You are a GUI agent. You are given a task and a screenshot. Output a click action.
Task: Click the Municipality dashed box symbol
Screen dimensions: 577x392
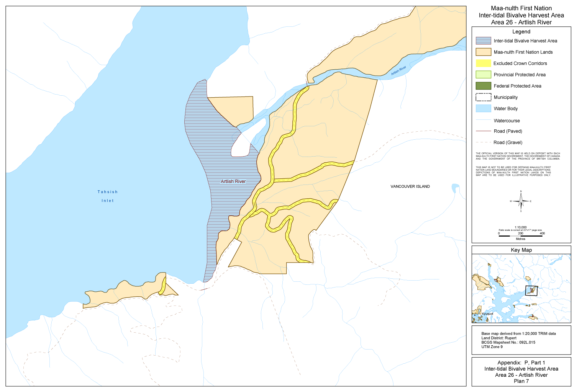pos(483,97)
